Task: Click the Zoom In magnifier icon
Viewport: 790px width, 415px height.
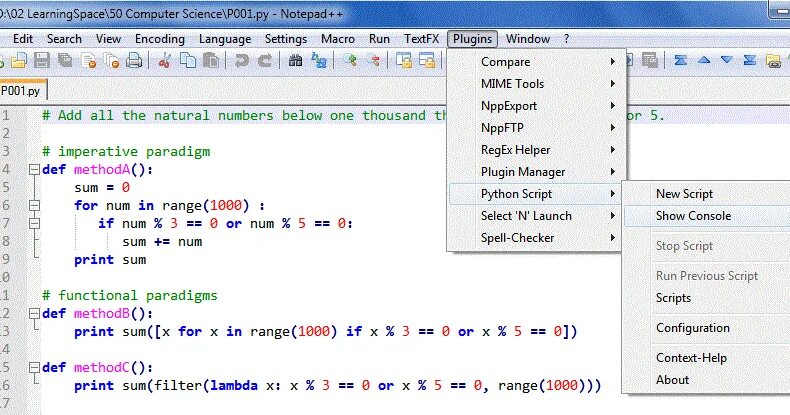Action: [x=350, y=60]
